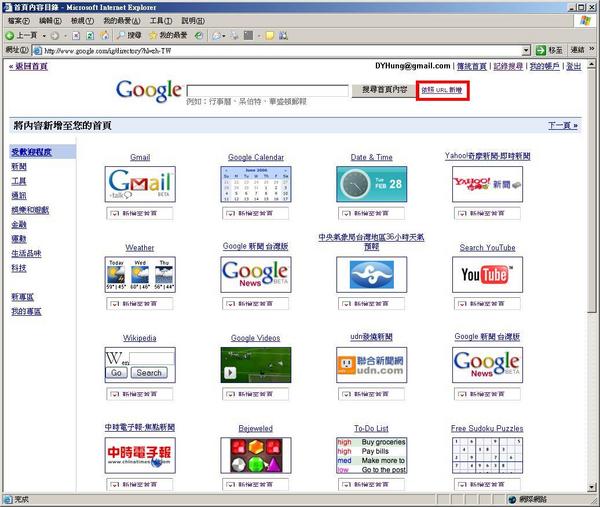Click the Google Videos soccer thumbnail

(x=256, y=365)
